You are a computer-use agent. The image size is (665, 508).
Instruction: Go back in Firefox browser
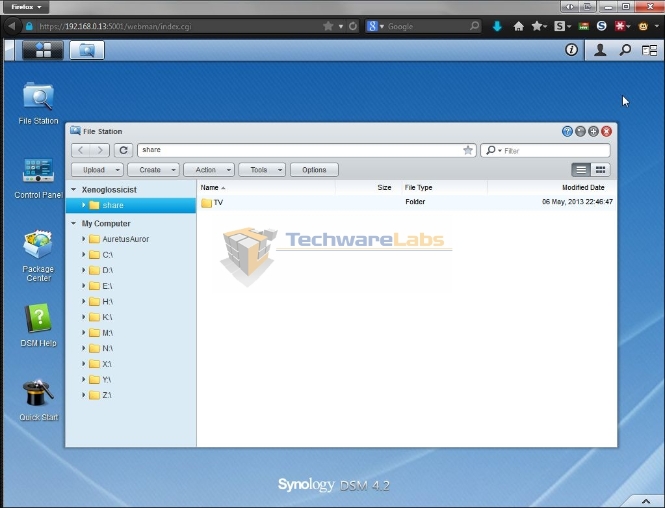[12, 26]
